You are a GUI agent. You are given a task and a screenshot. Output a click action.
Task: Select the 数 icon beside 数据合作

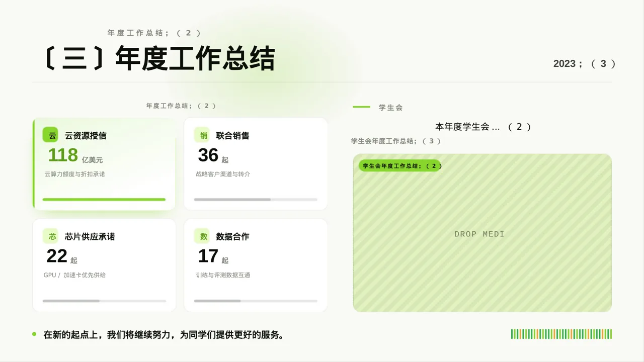click(x=202, y=236)
